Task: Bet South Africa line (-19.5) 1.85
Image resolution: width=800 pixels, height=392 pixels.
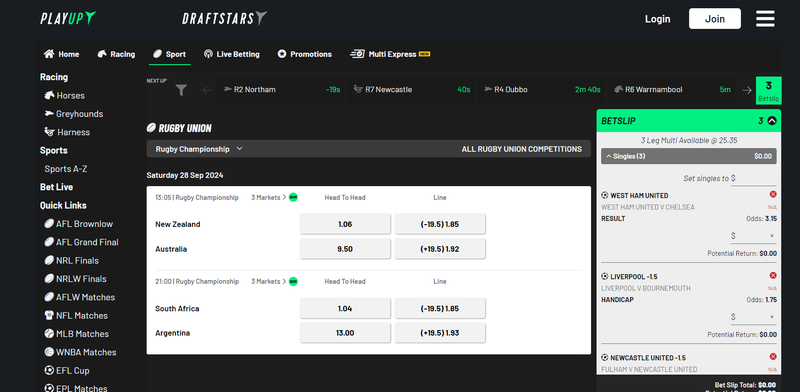Action: pos(440,308)
